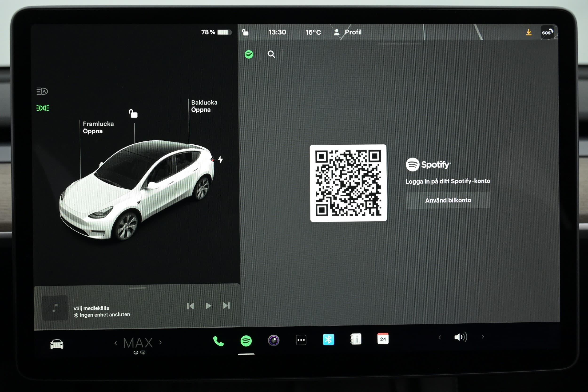Open the owner's manual info icon
This screenshot has height=392, width=588.
click(356, 339)
